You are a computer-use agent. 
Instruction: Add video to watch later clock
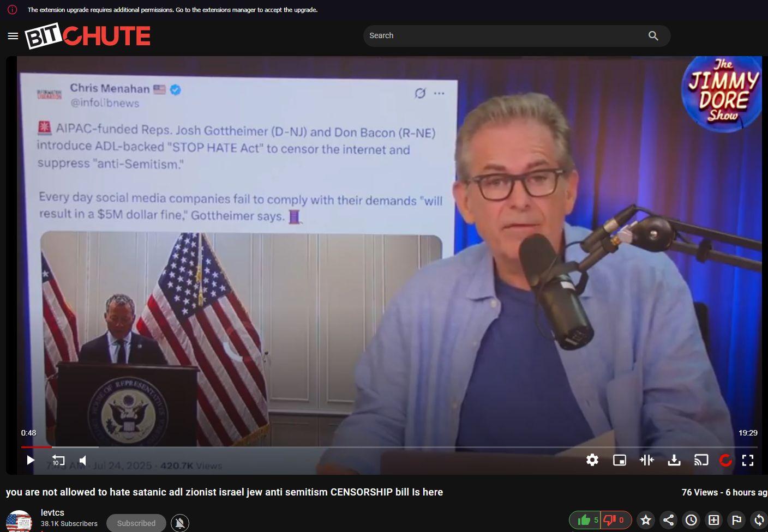pyautogui.click(x=691, y=520)
